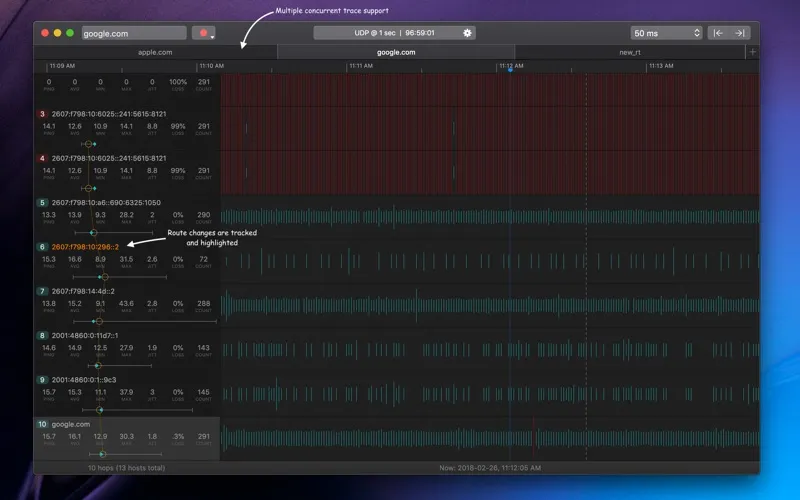This screenshot has width=800, height=500.
Task: Click highlighted address 2607:f798:10:296::2
Action: 85,247
